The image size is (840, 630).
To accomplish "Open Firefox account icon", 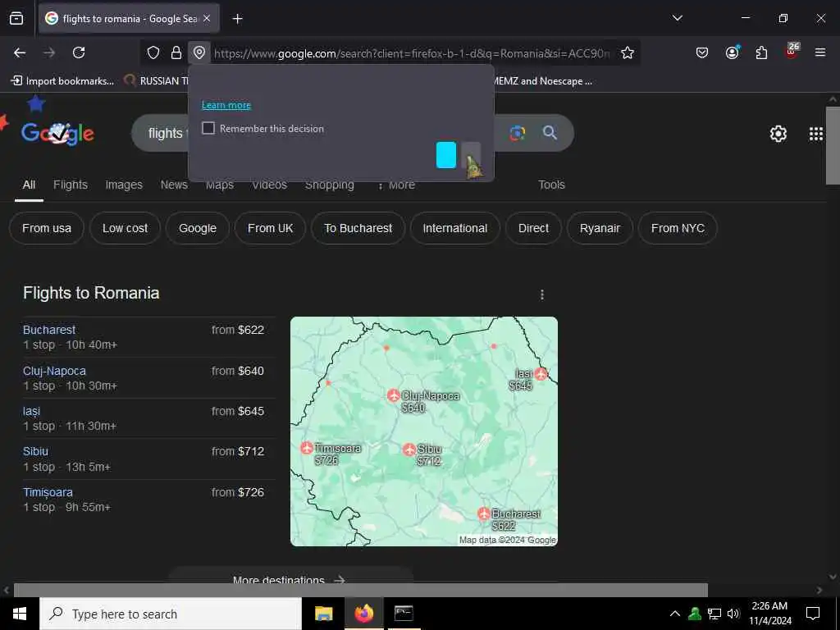I will (x=732, y=52).
